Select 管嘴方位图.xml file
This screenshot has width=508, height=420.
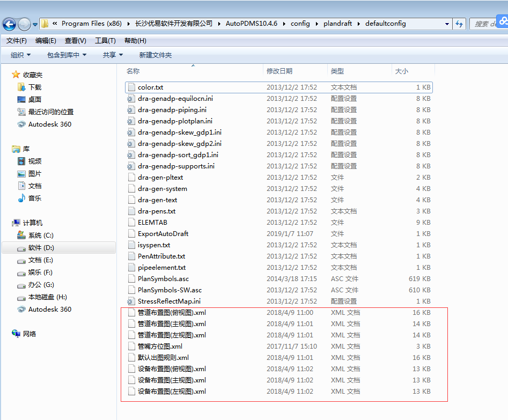(x=160, y=347)
